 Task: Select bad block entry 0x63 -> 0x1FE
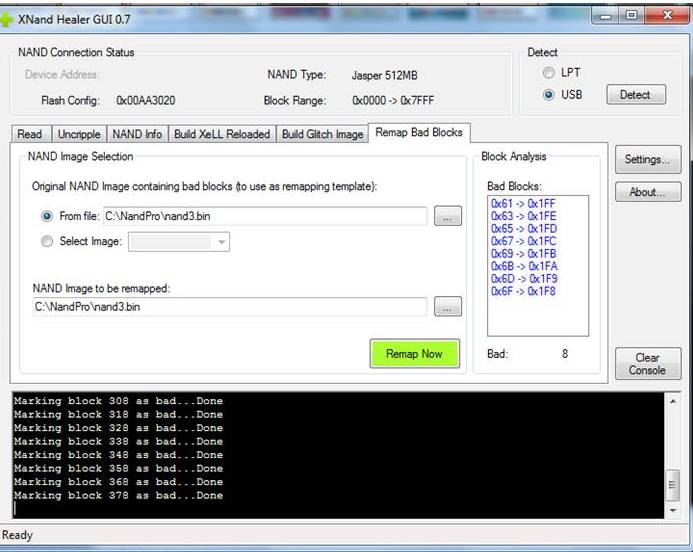[523, 216]
